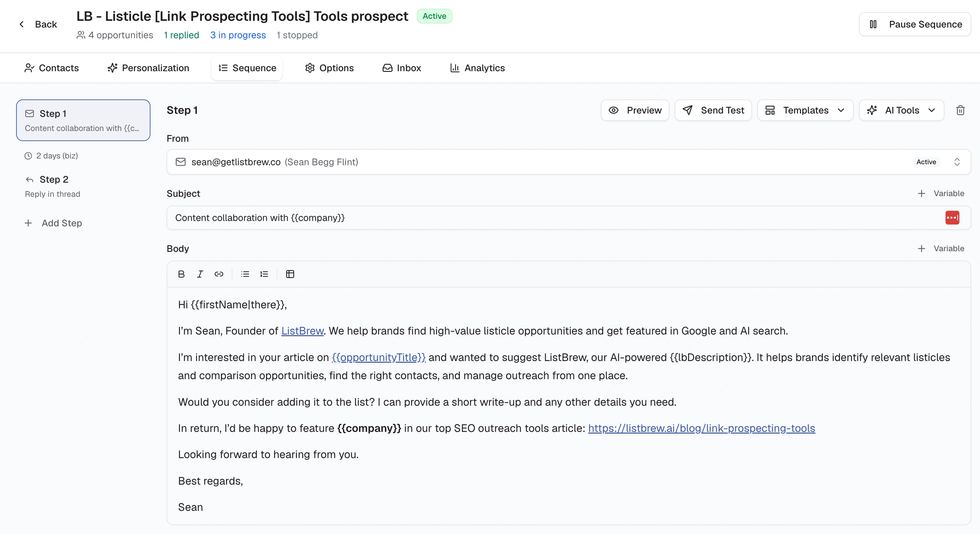The height and width of the screenshot is (534, 980).
Task: Add variable to Body
Action: pyautogui.click(x=940, y=249)
